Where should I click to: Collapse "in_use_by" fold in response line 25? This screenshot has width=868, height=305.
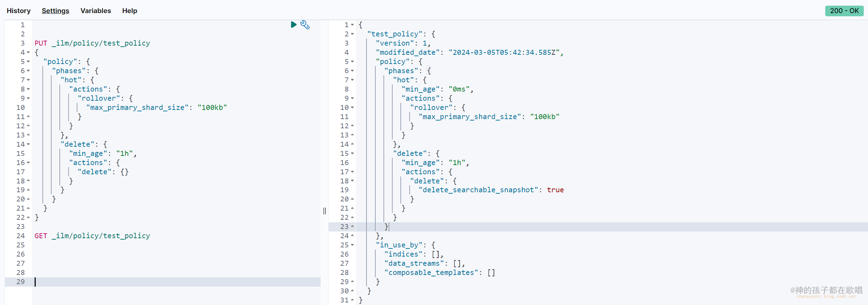(x=352, y=245)
